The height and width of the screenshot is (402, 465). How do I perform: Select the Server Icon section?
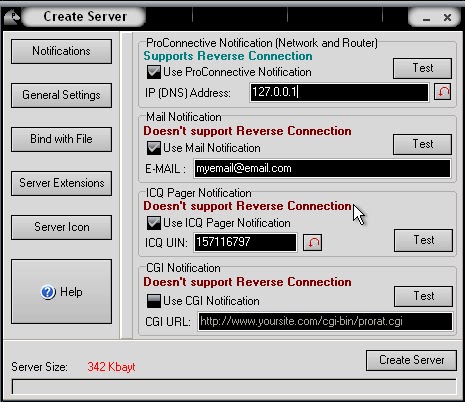click(x=61, y=227)
